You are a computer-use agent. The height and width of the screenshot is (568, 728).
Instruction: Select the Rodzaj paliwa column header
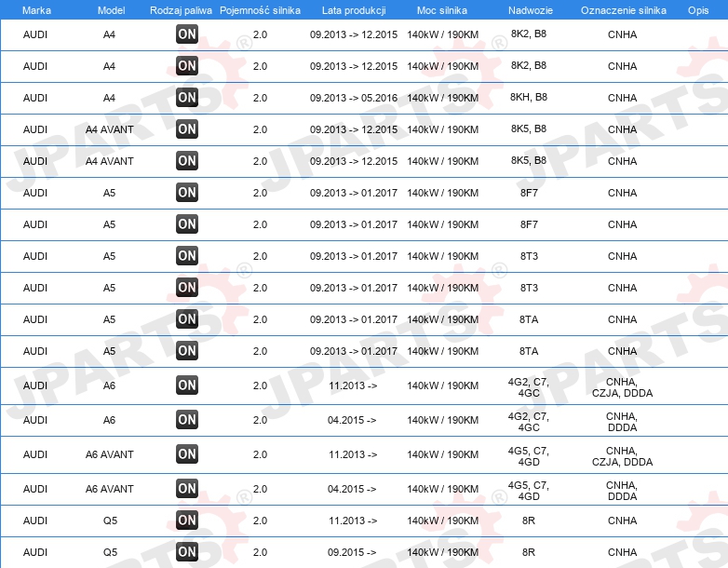[x=181, y=10]
